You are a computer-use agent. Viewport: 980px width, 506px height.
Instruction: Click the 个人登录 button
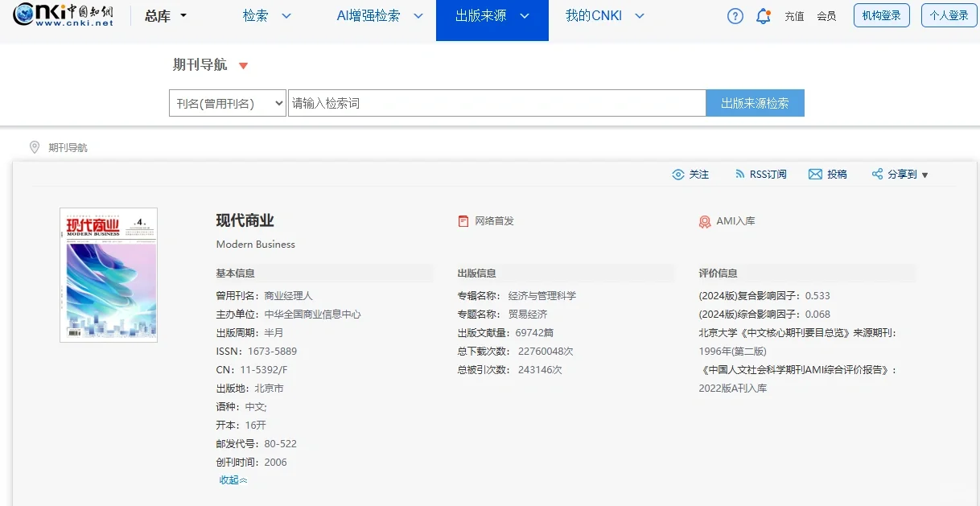coord(949,15)
